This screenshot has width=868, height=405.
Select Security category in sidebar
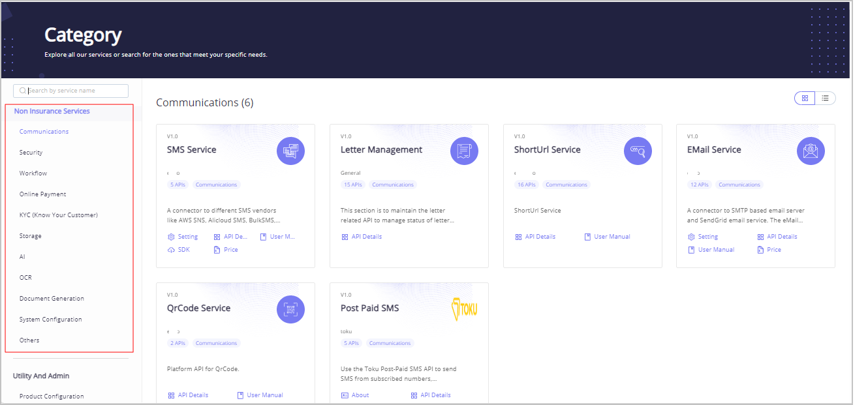coord(31,153)
